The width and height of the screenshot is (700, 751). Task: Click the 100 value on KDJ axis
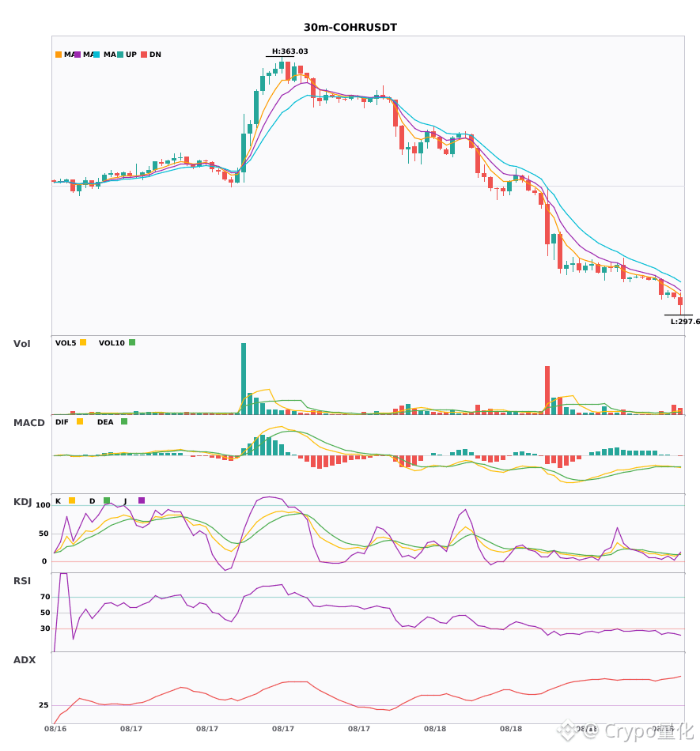(x=43, y=505)
